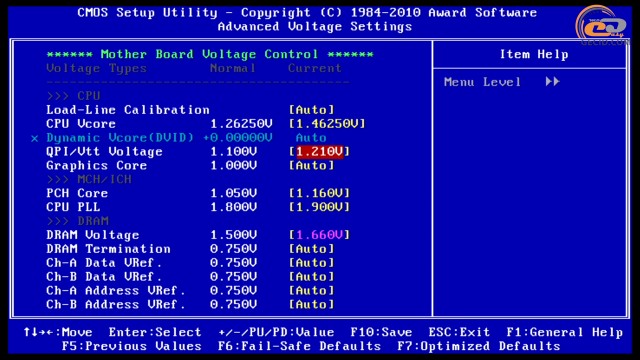This screenshot has height=360, width=640.
Task: Click the CPU Vcore label
Action: (x=81, y=124)
